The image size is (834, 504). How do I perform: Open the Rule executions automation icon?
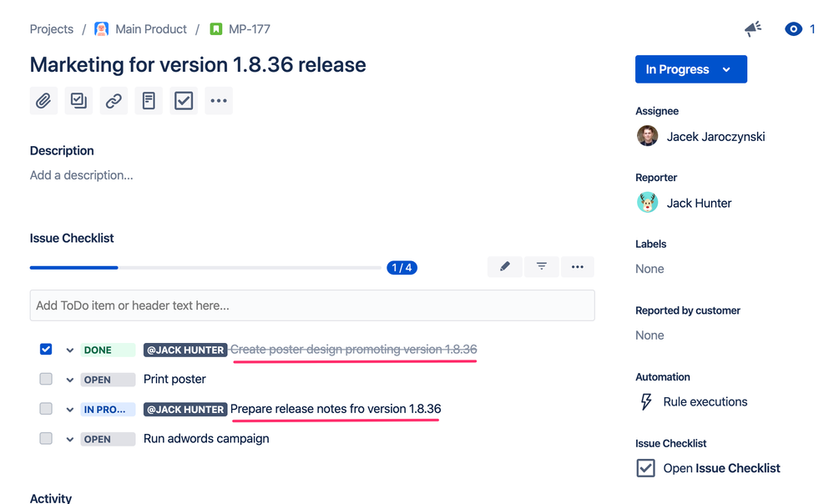[647, 401]
